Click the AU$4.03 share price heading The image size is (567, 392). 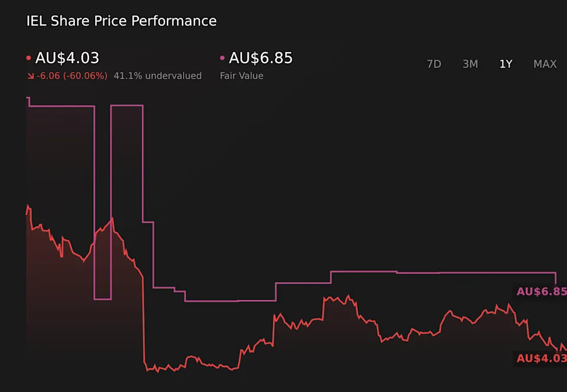click(67, 58)
